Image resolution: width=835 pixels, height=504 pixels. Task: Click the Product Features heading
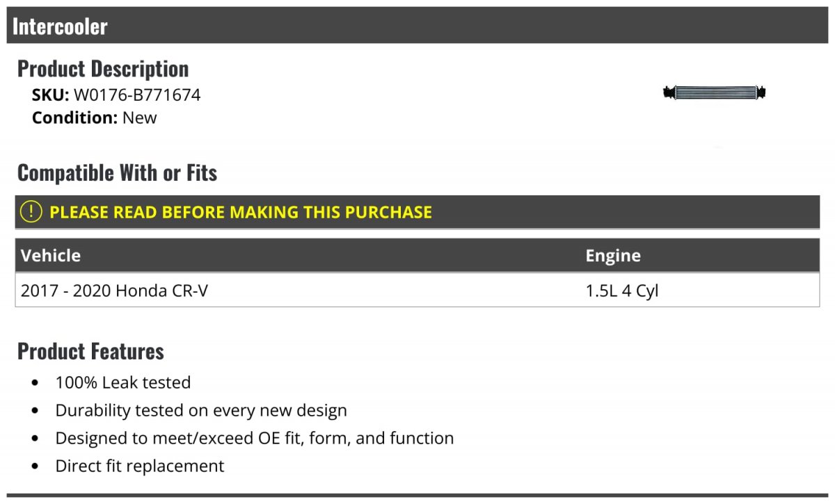click(x=90, y=351)
